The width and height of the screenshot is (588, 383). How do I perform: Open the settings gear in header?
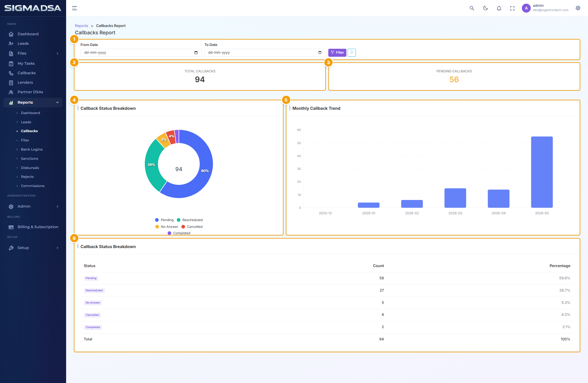tap(578, 8)
